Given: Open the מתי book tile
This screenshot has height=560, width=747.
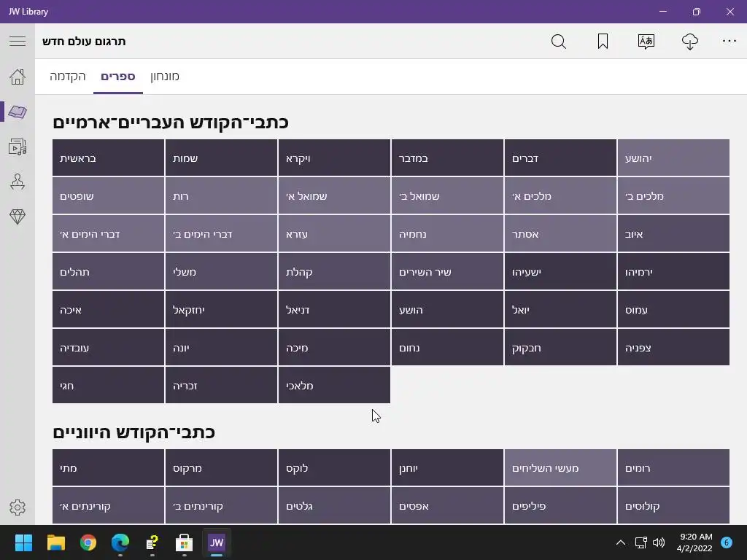Looking at the screenshot, I should [x=108, y=467].
